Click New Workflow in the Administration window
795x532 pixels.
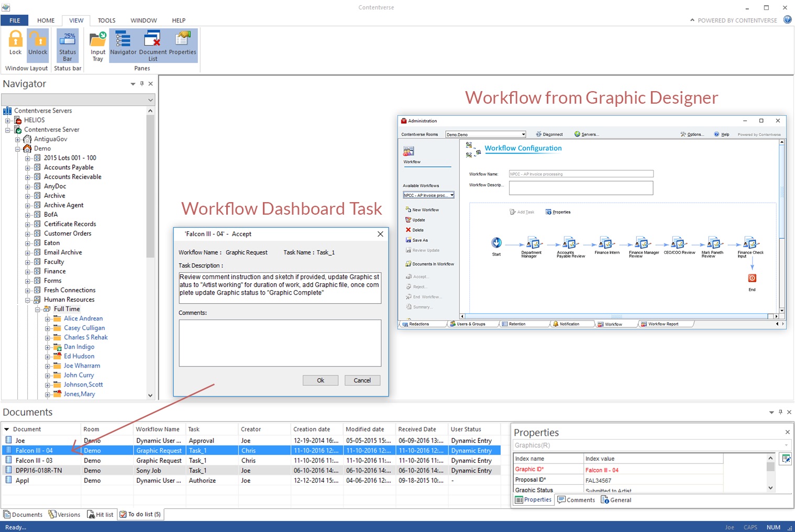pos(422,209)
